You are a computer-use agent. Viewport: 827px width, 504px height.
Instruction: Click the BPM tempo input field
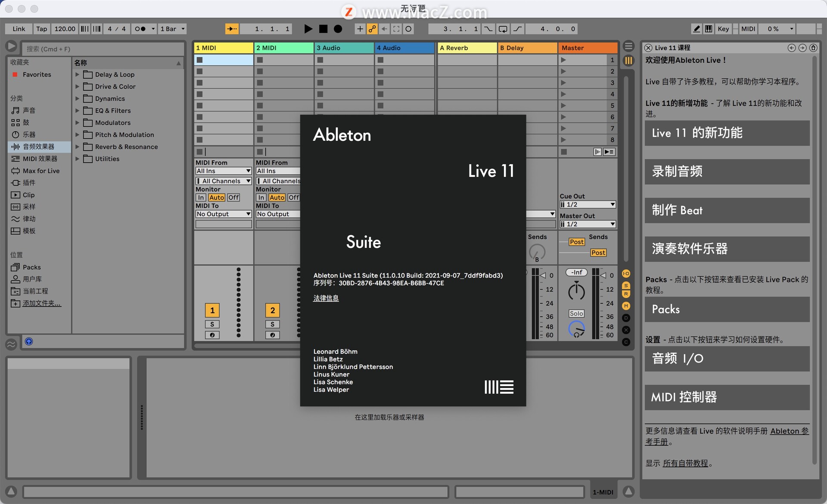pos(65,28)
